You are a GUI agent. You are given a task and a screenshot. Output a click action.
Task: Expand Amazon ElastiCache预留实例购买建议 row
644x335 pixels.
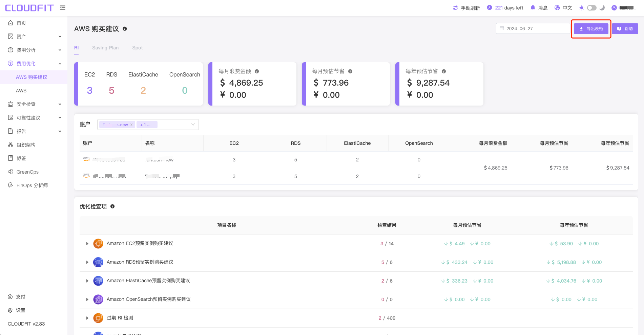(x=87, y=281)
